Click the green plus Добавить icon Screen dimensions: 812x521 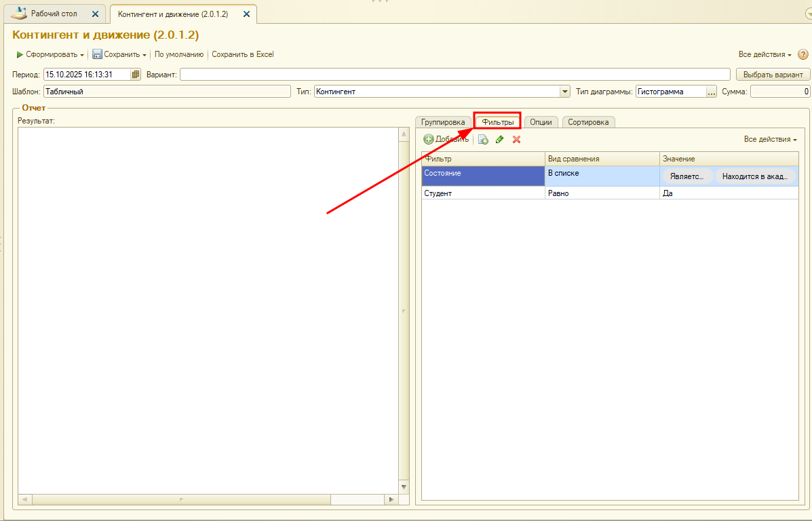pos(428,139)
